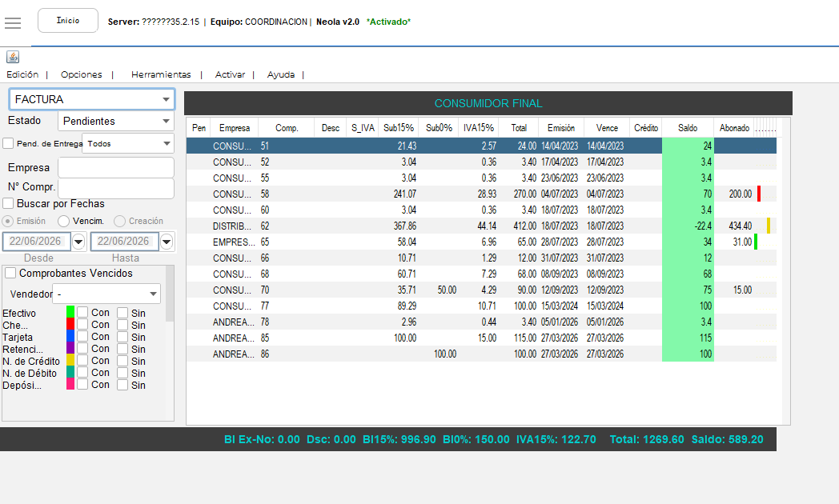This screenshot has width=839, height=504.
Task: Sort by the Total column header
Action: (519, 128)
